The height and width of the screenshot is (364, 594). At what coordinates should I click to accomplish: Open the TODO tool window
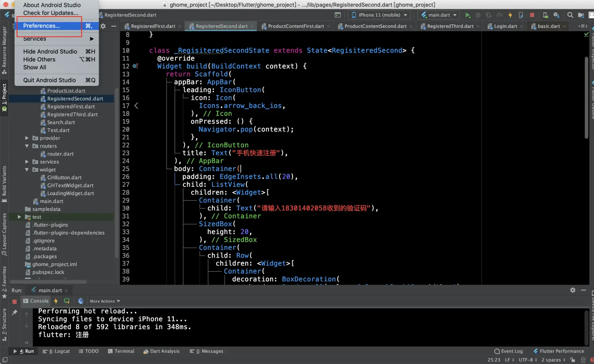coord(88,351)
